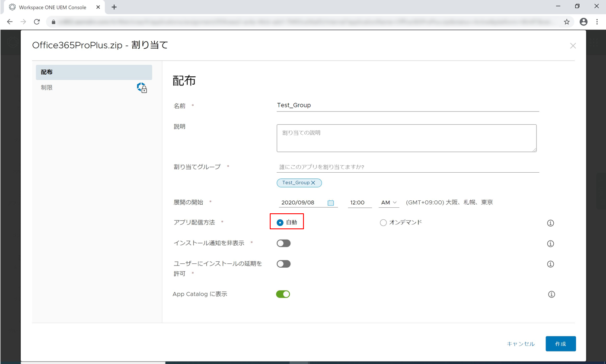This screenshot has height=364, width=606.
Task: Select the オンデマンド radio button
Action: click(x=383, y=223)
